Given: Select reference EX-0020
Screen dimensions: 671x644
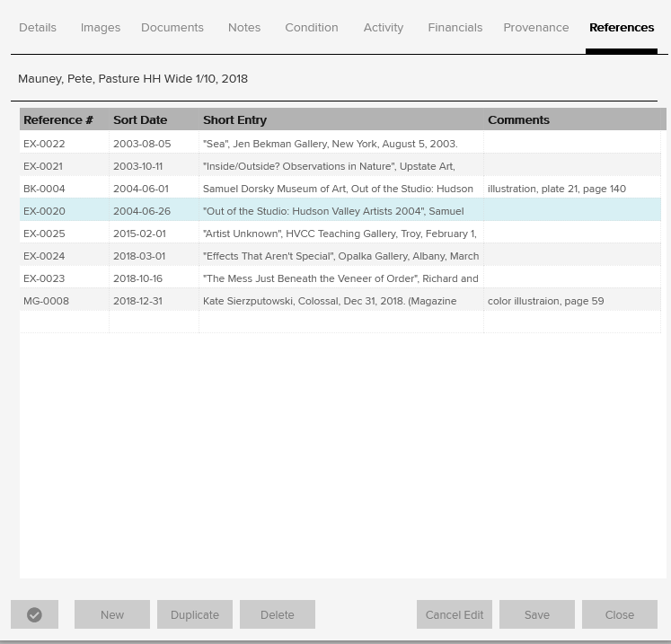Looking at the screenshot, I should click(44, 211).
